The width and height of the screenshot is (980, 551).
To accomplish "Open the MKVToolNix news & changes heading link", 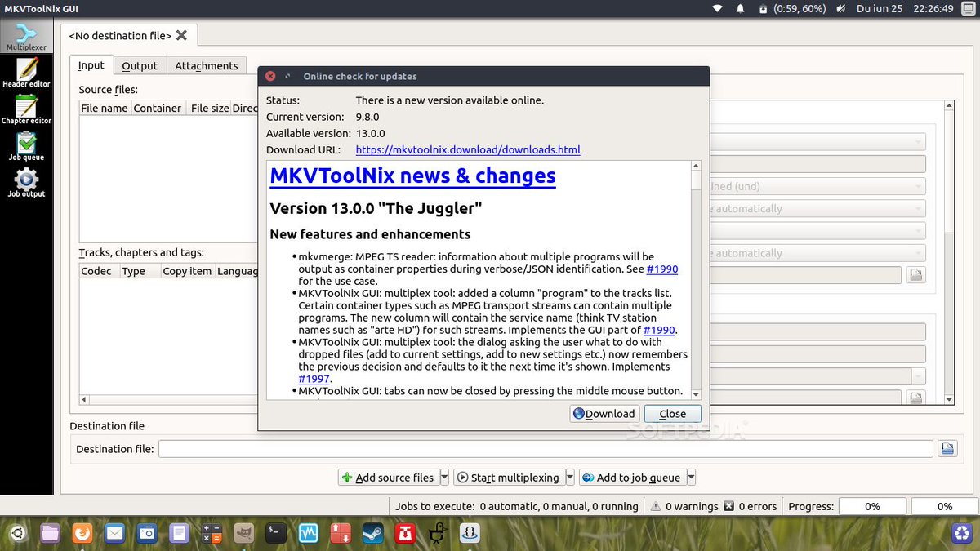I will (x=412, y=176).
